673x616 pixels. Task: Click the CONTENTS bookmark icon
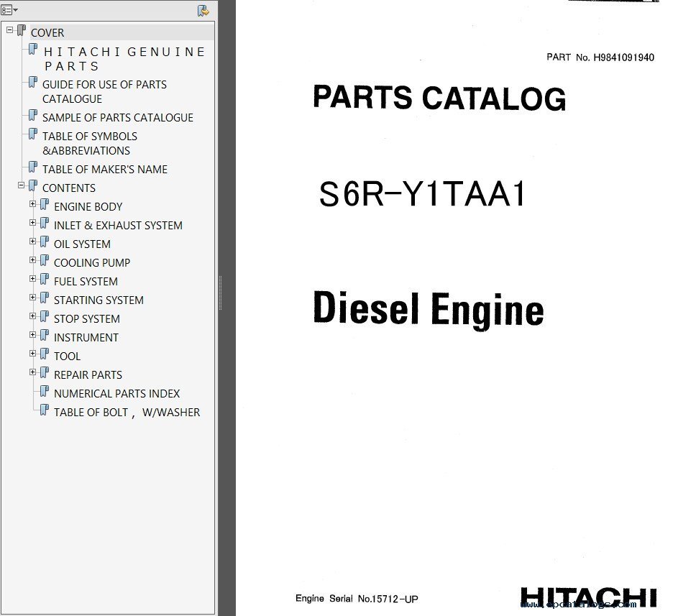(x=33, y=185)
